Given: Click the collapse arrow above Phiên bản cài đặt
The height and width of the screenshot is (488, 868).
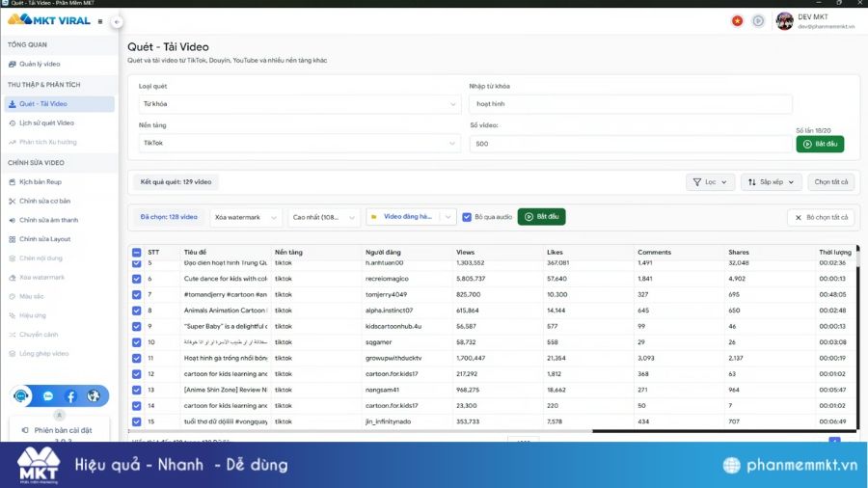Looking at the screenshot, I should (x=59, y=415).
